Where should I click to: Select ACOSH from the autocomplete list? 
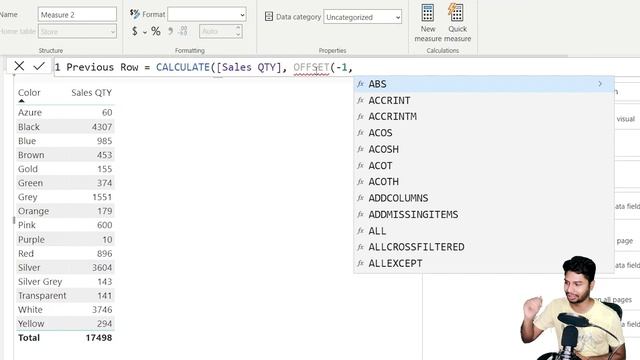484,149
